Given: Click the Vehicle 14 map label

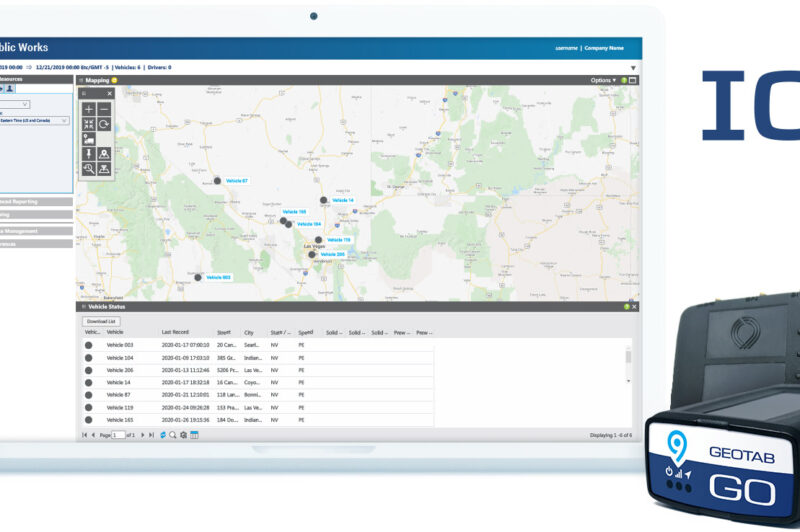Looking at the screenshot, I should 343,200.
